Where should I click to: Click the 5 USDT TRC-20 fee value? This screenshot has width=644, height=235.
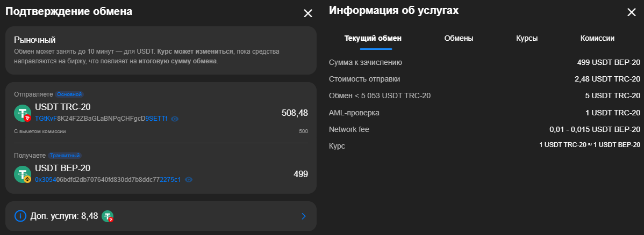coord(613,96)
